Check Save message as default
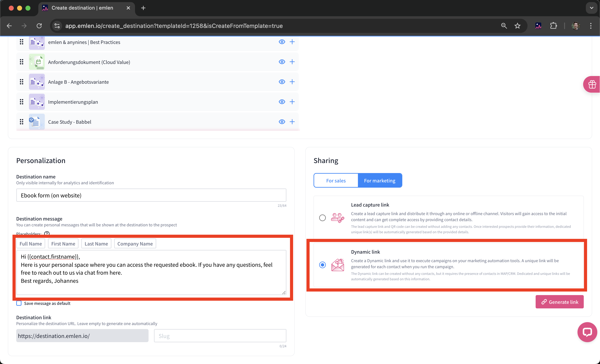Screen dimensions: 600x364 point(19,303)
